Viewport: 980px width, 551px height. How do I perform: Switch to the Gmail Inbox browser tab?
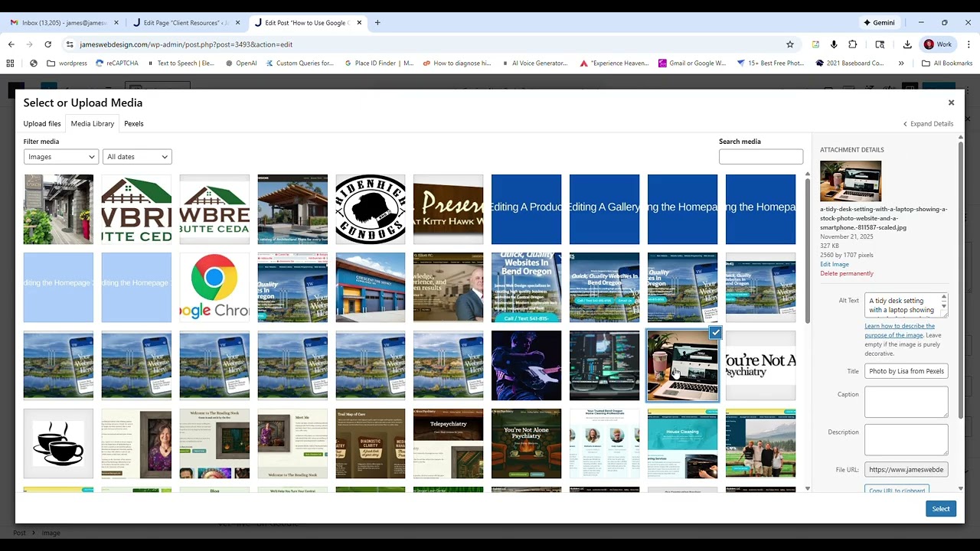point(65,23)
